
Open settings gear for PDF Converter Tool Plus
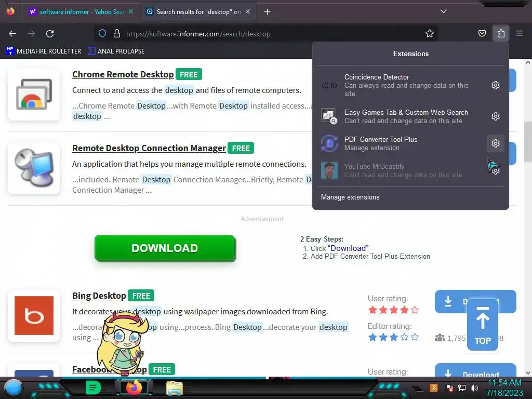coord(495,143)
